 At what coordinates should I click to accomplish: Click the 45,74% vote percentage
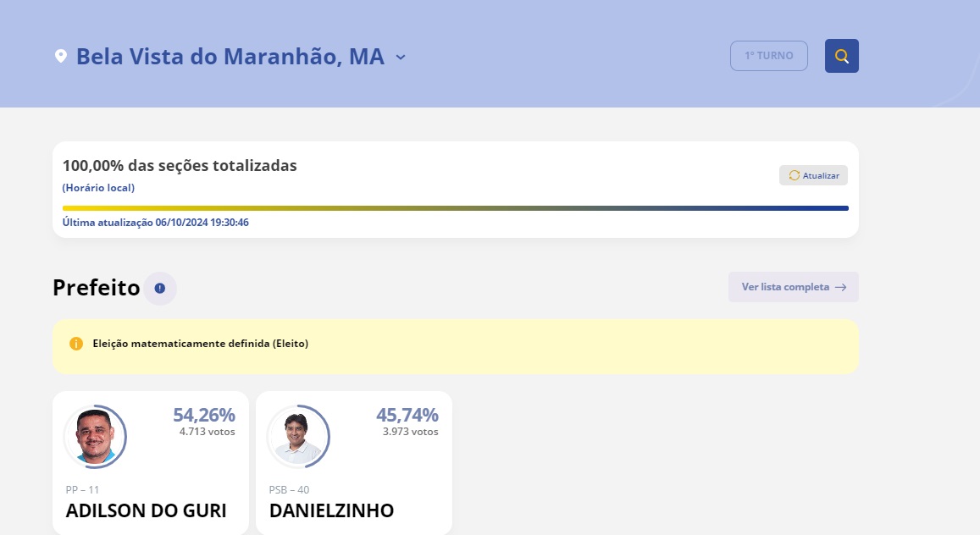pyautogui.click(x=407, y=415)
